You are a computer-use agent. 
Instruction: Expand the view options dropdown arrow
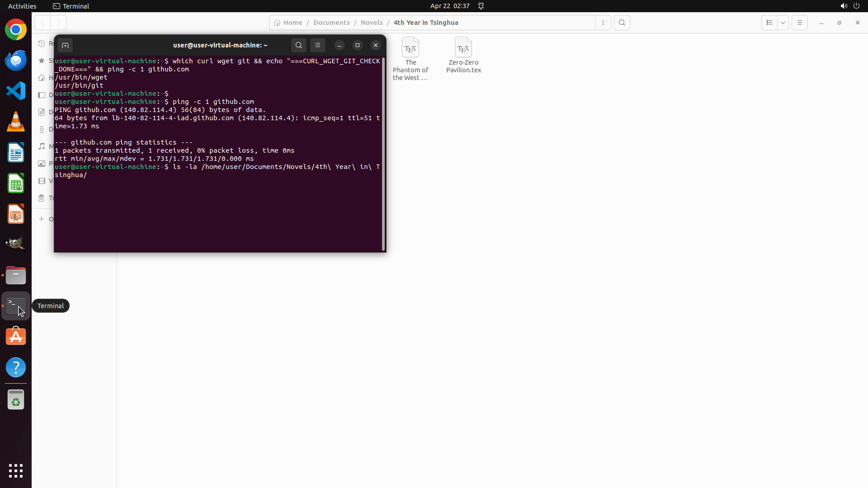pyautogui.click(x=783, y=23)
